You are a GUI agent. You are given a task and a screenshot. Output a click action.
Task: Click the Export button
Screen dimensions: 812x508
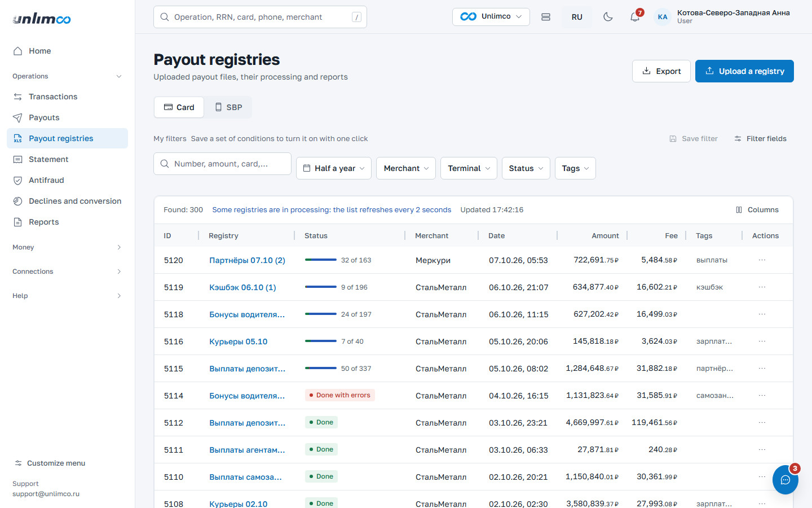[x=661, y=71]
